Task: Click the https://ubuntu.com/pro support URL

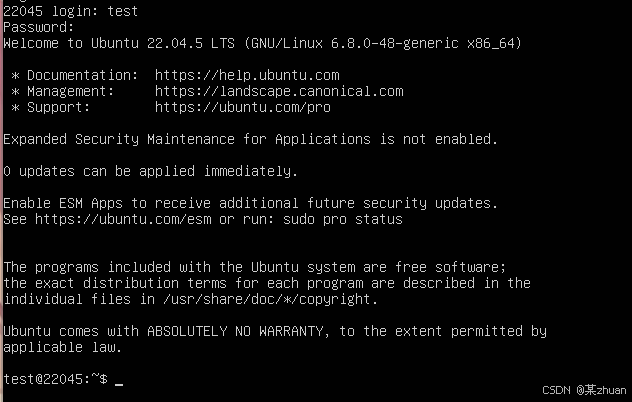Action: (243, 107)
